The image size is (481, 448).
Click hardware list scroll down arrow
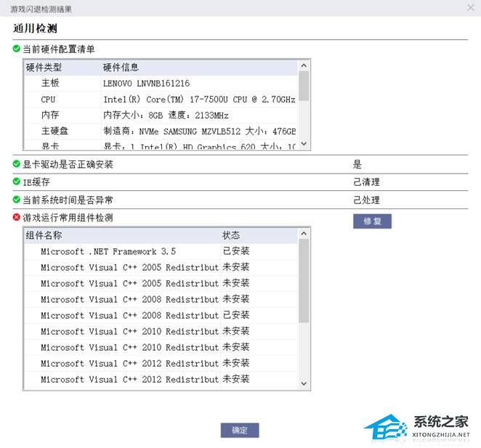[x=304, y=144]
